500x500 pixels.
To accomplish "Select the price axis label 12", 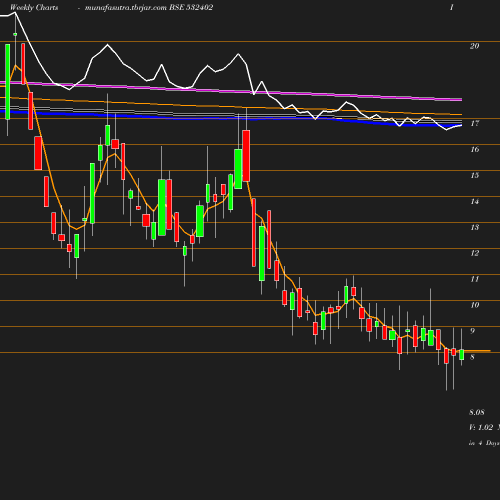I will click(474, 253).
